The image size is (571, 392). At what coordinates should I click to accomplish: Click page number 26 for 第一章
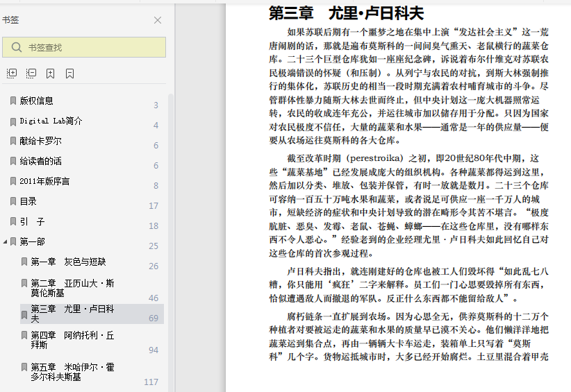click(x=154, y=266)
